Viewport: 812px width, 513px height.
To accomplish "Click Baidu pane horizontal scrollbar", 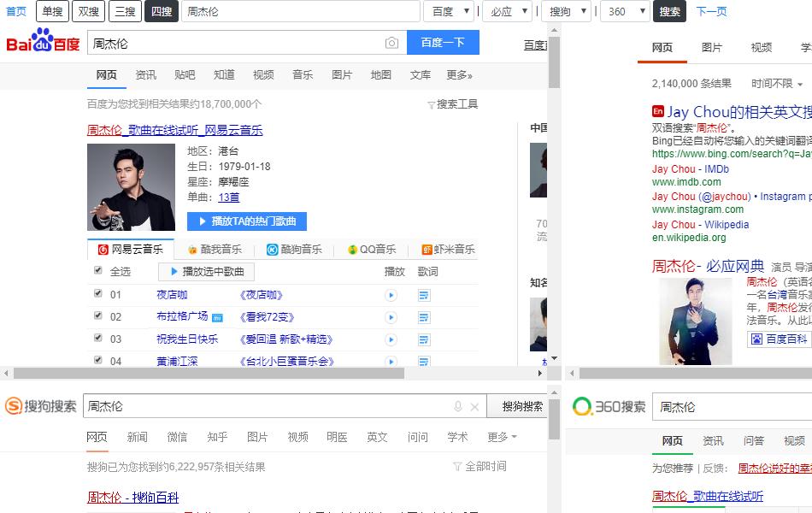I will tap(209, 373).
